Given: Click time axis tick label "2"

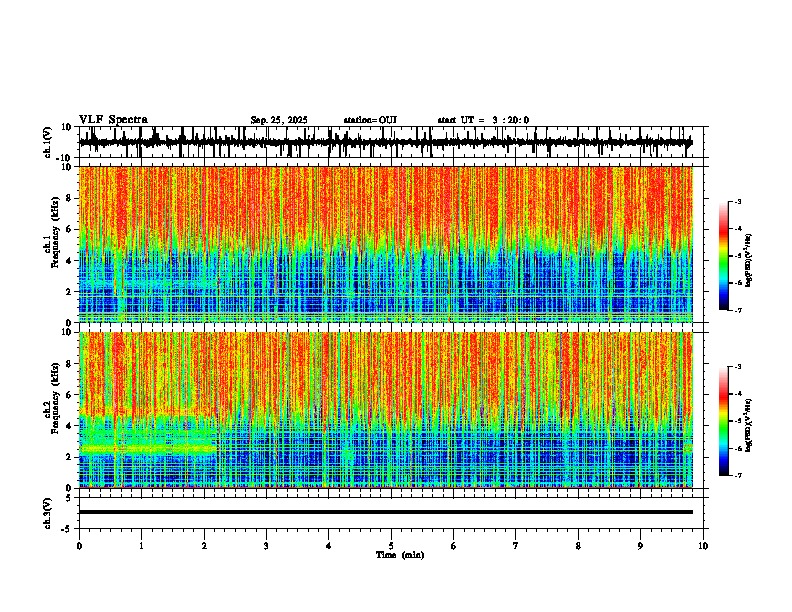Looking at the screenshot, I should tap(204, 546).
